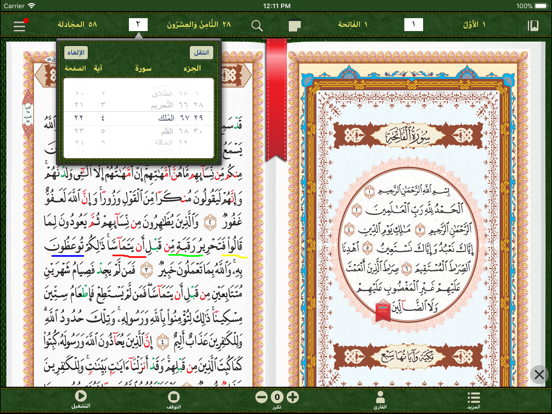Open the sticky notes icon in top bar

[x=295, y=26]
